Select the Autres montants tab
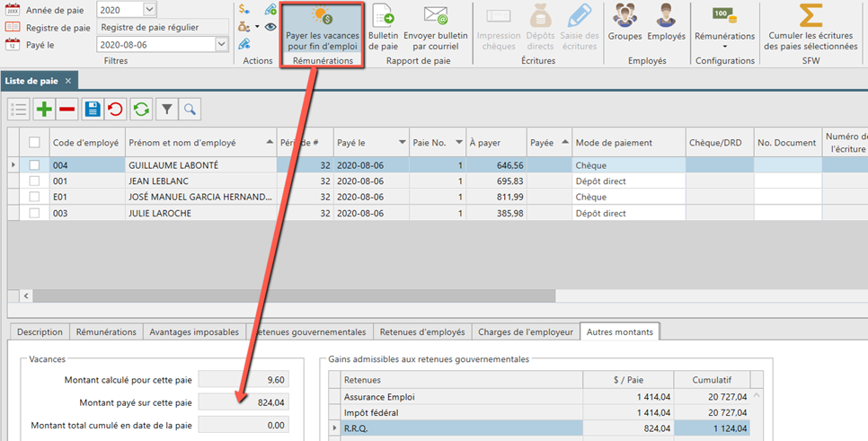This screenshot has height=441, width=868. (x=619, y=332)
